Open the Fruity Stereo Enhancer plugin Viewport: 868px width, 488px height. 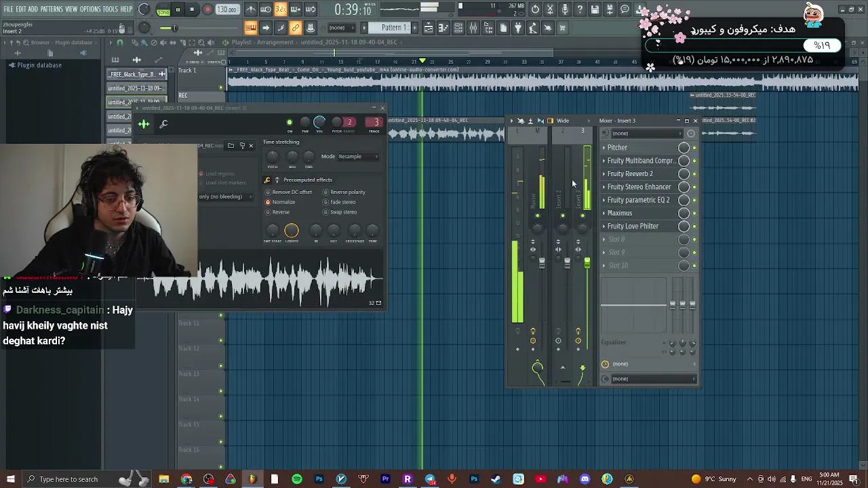(639, 187)
